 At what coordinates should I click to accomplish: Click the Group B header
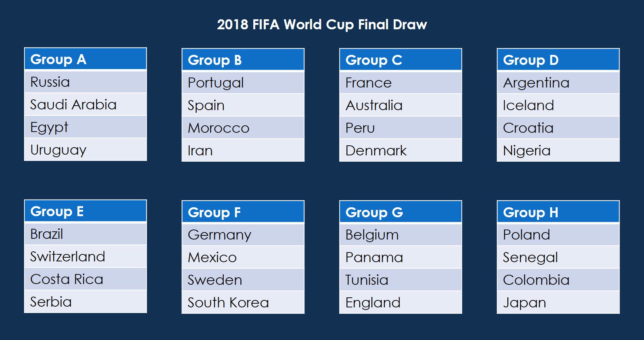click(x=243, y=60)
